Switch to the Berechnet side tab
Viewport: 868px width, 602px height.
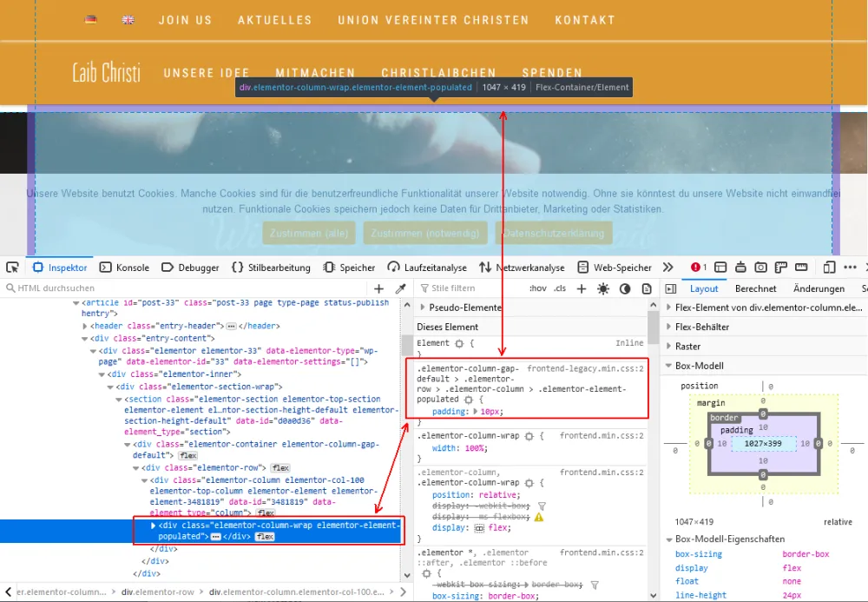[756, 288]
